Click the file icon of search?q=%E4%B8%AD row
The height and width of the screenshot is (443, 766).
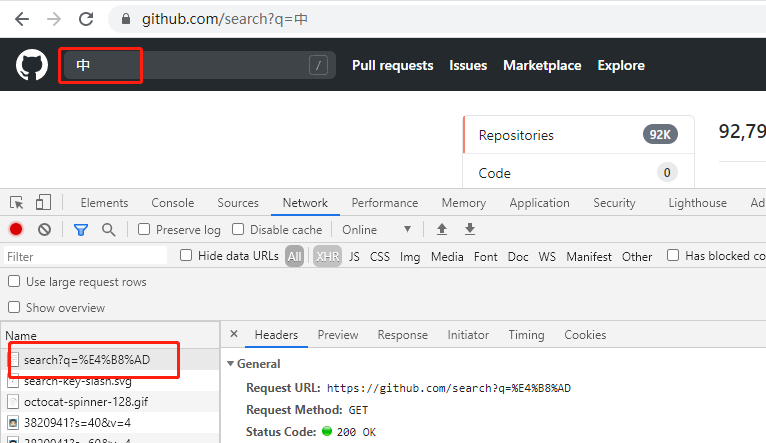tap(14, 360)
